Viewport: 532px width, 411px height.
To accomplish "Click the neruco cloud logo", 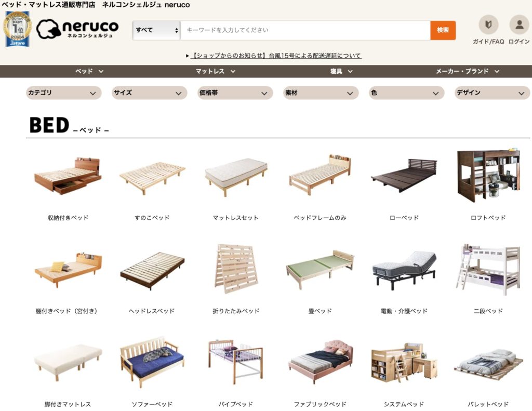I will tap(77, 29).
